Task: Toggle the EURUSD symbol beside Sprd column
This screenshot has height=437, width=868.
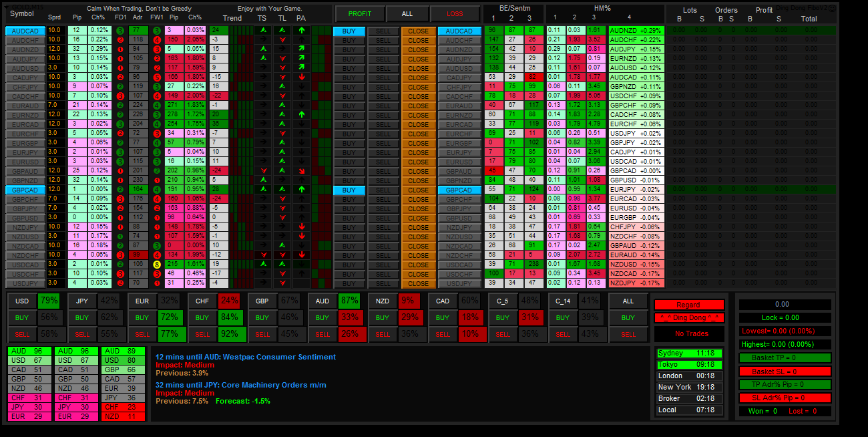Action: click(x=25, y=162)
